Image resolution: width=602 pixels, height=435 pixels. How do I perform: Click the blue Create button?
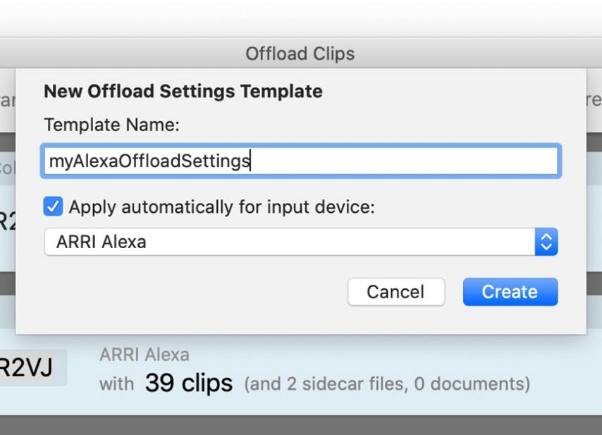point(510,292)
